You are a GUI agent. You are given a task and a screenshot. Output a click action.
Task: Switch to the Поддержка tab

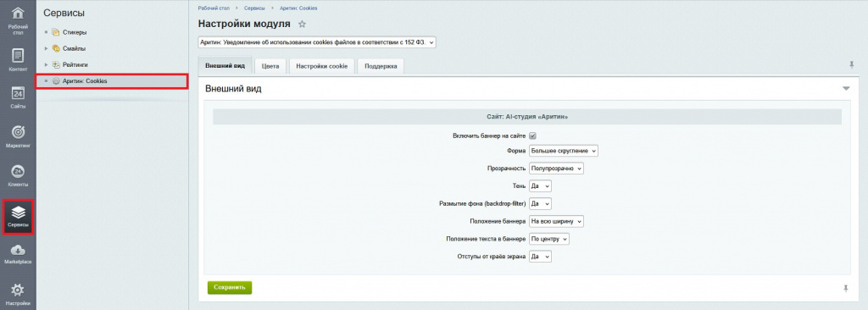pyautogui.click(x=381, y=66)
